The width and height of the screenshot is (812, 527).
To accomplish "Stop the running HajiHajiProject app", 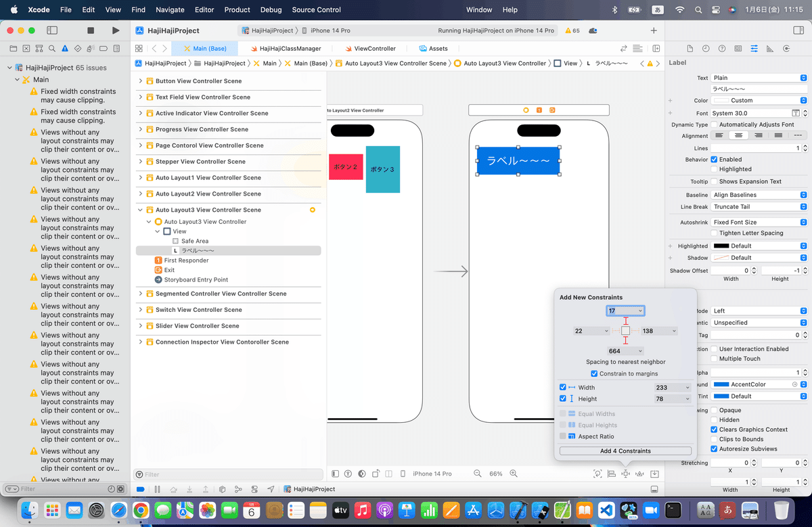I will click(x=91, y=30).
